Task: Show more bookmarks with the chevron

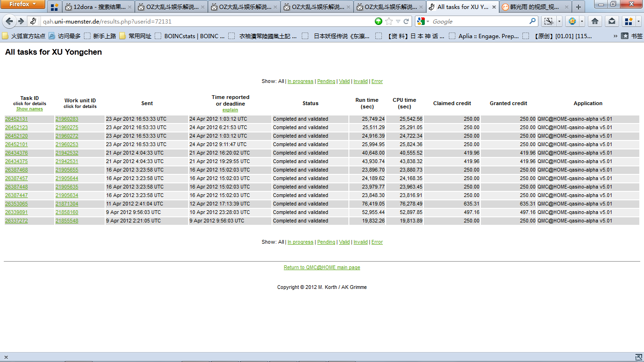Action: coord(615,36)
